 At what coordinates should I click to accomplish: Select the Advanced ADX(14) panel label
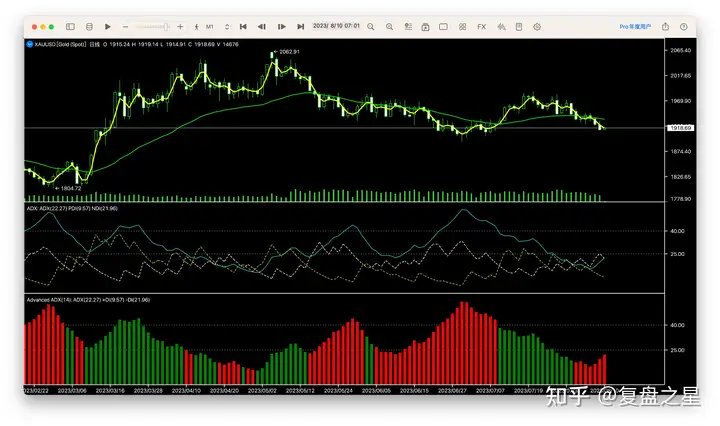click(49, 300)
